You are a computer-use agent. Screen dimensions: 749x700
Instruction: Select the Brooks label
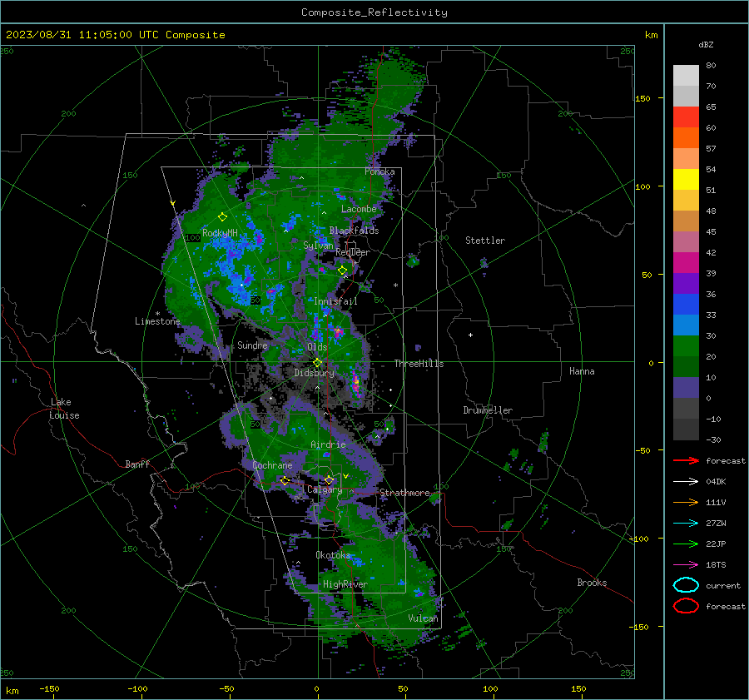(592, 583)
